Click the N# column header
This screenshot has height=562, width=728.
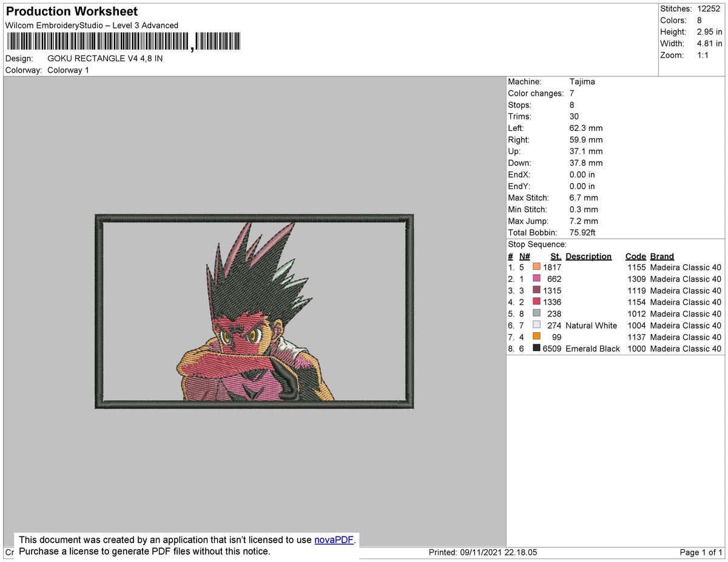pyautogui.click(x=524, y=256)
